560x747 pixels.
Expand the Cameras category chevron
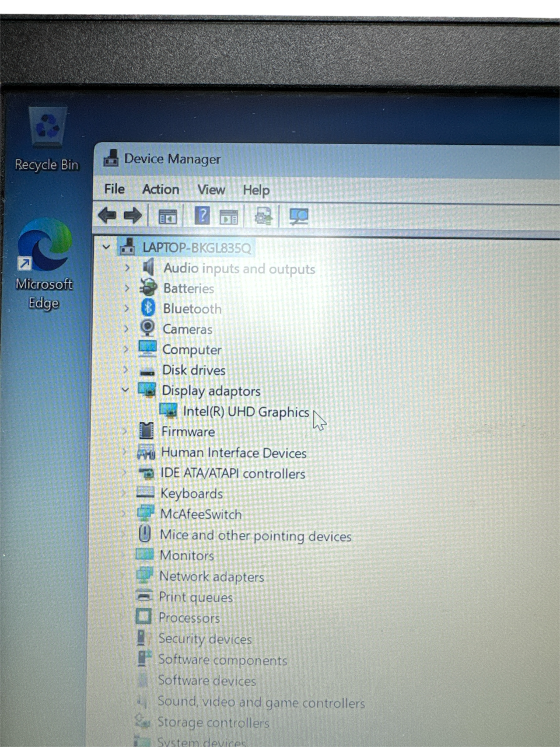click(126, 329)
